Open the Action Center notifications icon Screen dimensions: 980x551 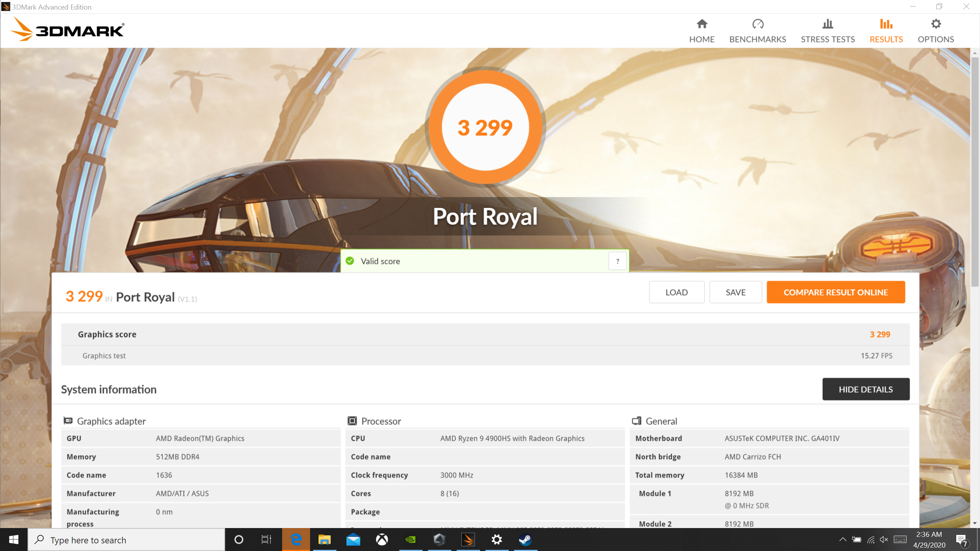(x=962, y=540)
